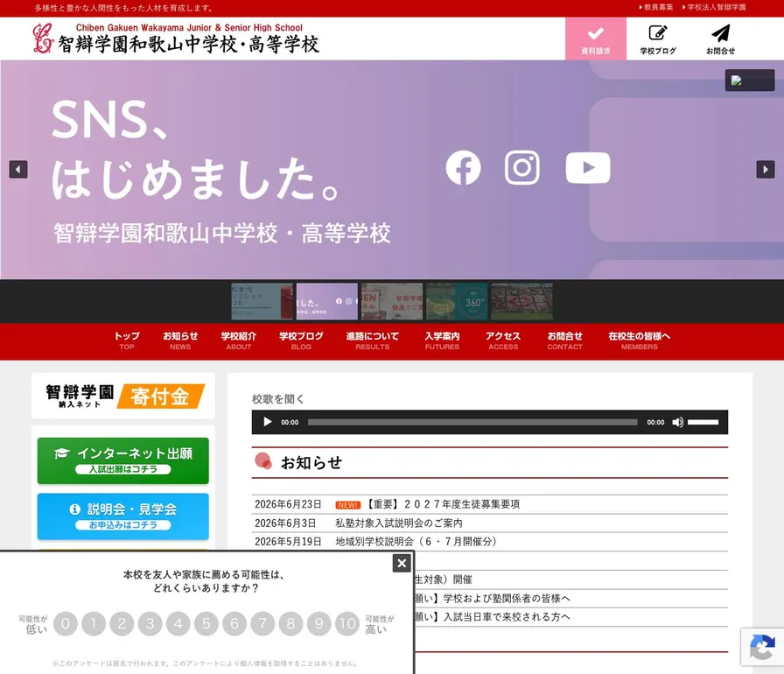784x674 pixels.
Task: Open お問合せ paper plane icon
Action: point(720,39)
